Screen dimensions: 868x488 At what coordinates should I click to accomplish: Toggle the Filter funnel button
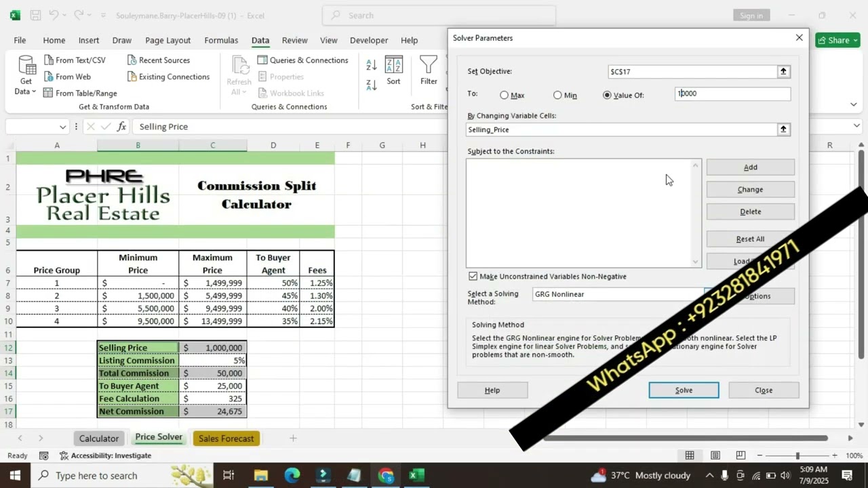[429, 71]
